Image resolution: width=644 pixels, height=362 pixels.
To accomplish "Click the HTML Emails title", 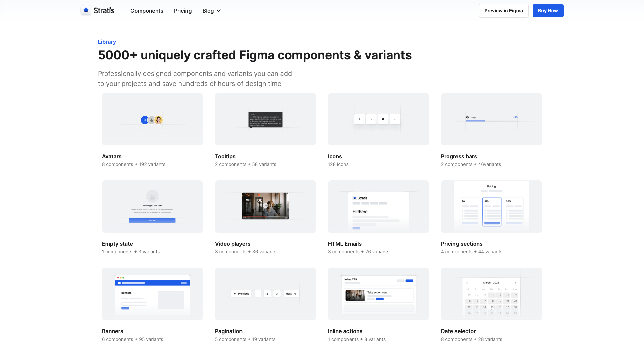I will tap(344, 244).
